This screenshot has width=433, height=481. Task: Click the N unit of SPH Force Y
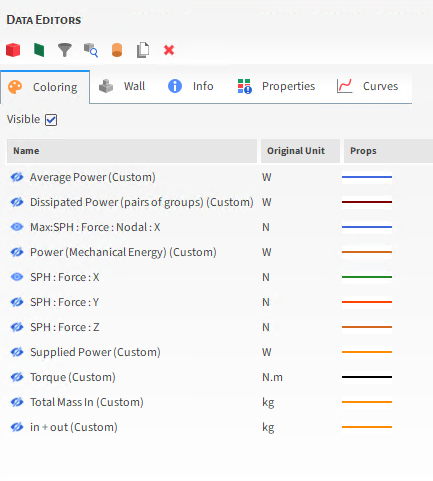(266, 302)
